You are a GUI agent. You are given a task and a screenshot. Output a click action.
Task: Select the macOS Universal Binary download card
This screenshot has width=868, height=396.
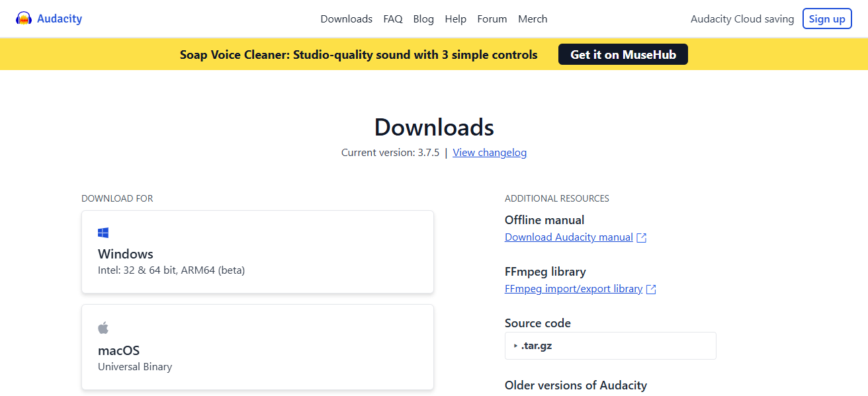tap(257, 347)
